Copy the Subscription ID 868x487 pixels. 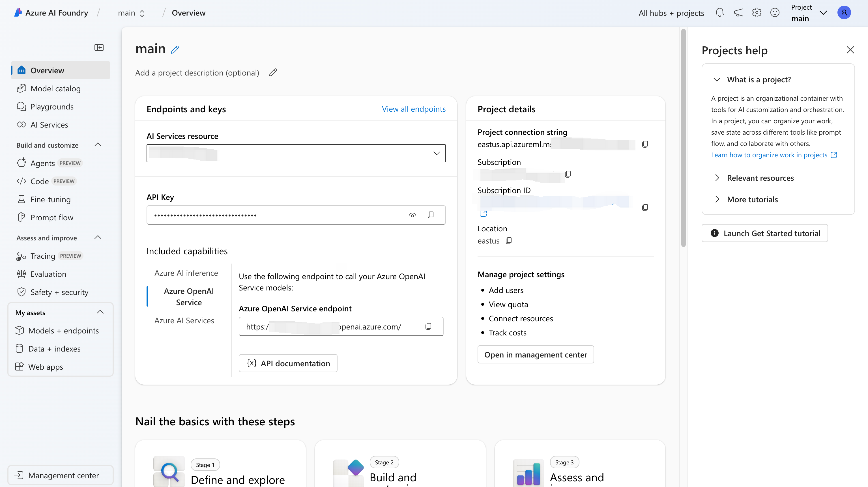pyautogui.click(x=645, y=208)
